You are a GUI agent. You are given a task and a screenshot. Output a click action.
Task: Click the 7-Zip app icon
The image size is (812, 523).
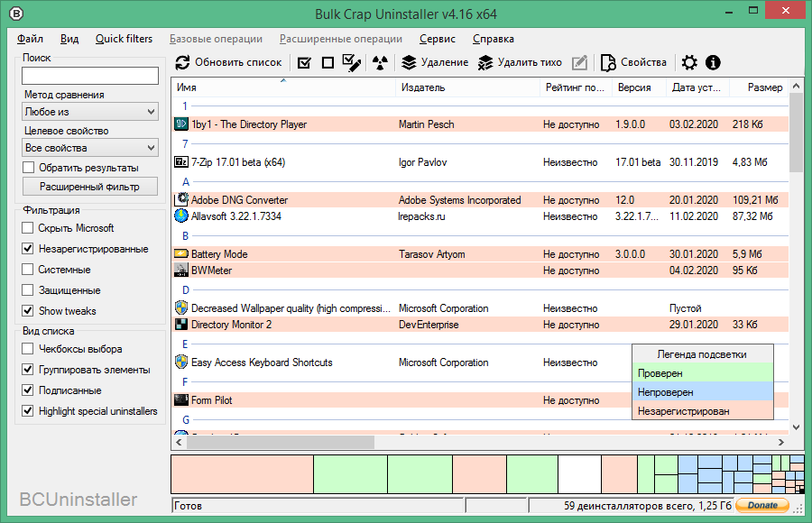(x=181, y=162)
